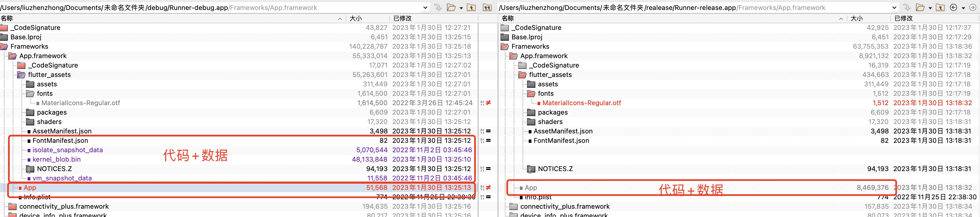Click the right pane folder path field
The width and height of the screenshot is (980, 217).
698,8
